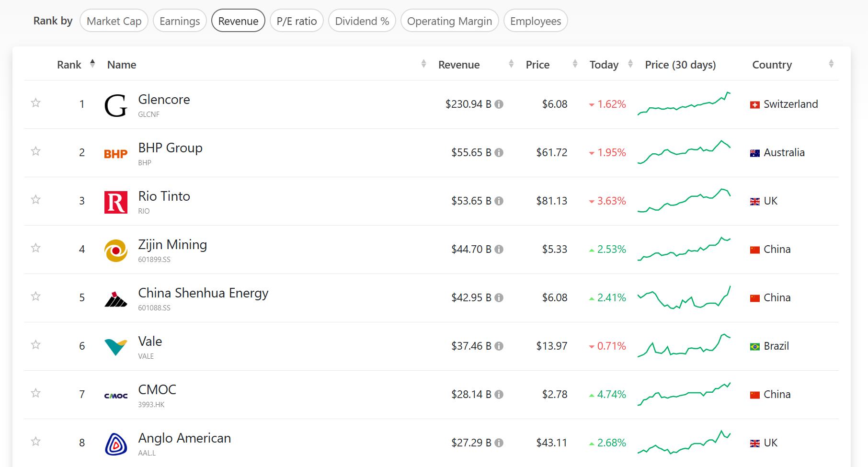Open info icon beside BHP Group revenue
The image size is (868, 467).
499,152
